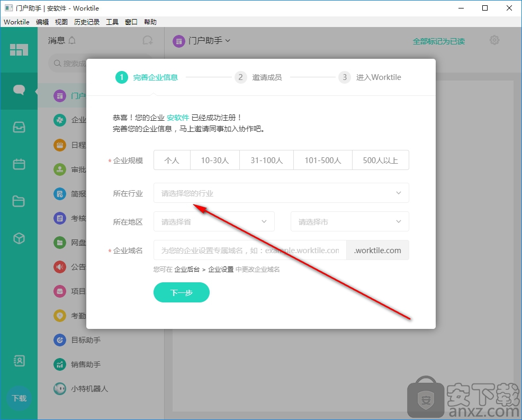Choose 10-30人 company size option
The image size is (522, 420).
point(215,160)
